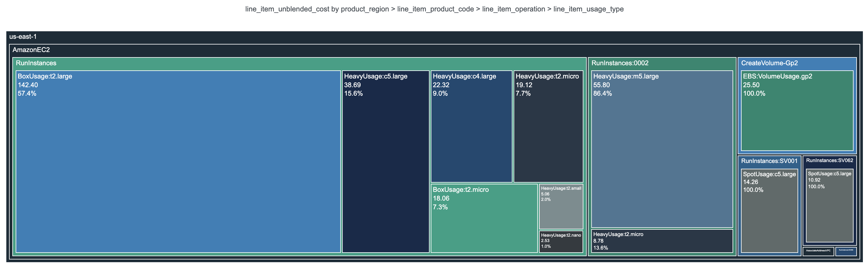The height and width of the screenshot is (267, 868).
Task: Click the tiny AssociateAddressVPC tile
Action: 818,251
